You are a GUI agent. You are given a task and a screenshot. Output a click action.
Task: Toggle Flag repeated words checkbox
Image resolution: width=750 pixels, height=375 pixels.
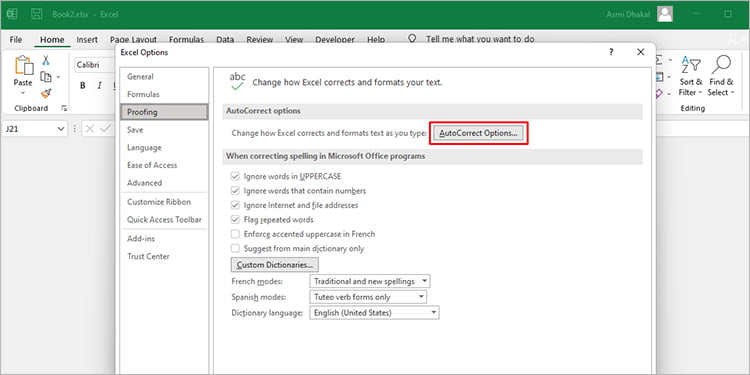[235, 220]
